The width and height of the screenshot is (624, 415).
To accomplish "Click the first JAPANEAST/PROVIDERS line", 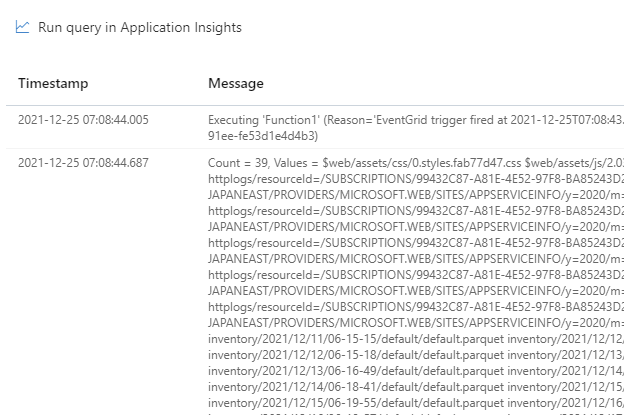I will [x=416, y=195].
